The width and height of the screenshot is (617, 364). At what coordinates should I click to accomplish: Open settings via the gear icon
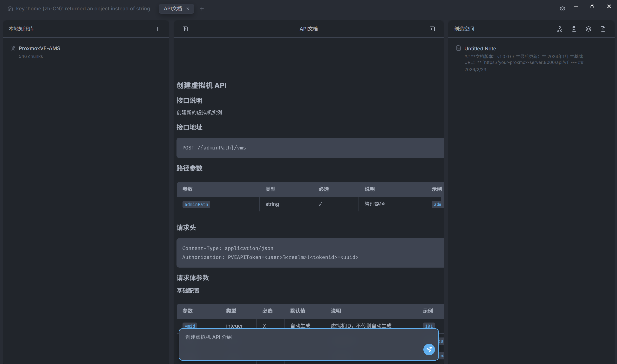tap(562, 9)
